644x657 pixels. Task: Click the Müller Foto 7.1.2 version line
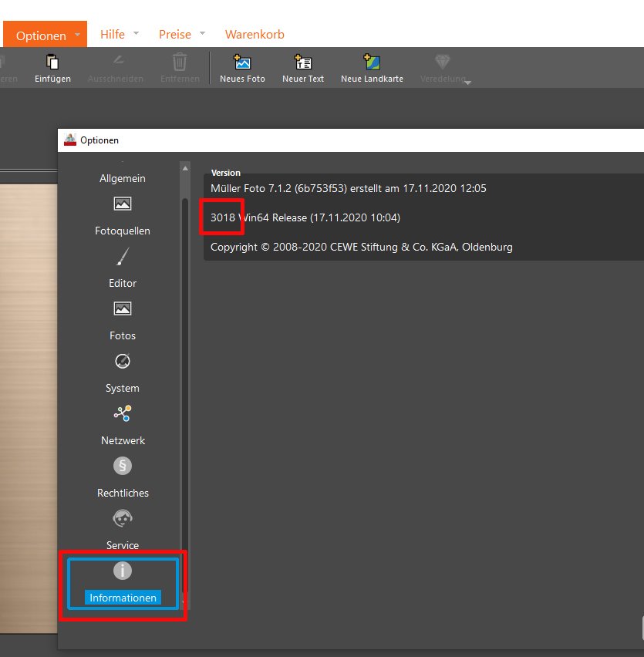[348, 189]
